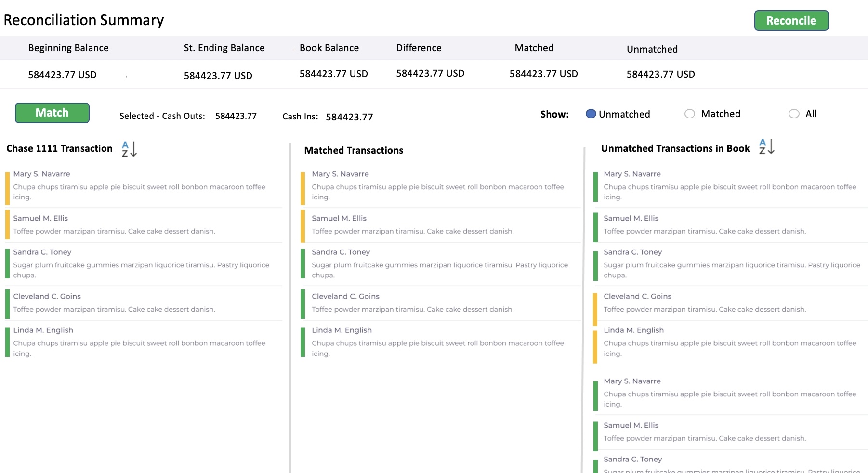Image resolution: width=868 pixels, height=473 pixels.
Task: Click the Selected - Cash Outs amount
Action: tap(236, 116)
